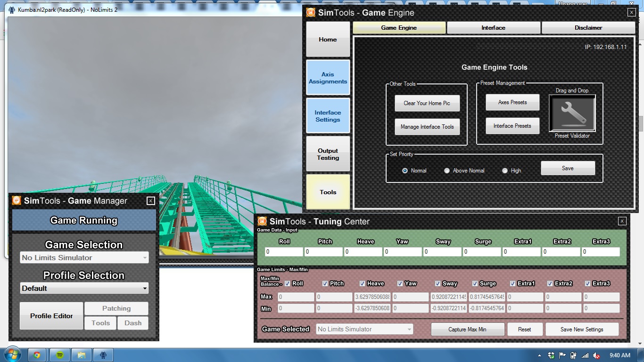Click Clear Your Home Pic button
This screenshot has height=362, width=644.
(427, 103)
